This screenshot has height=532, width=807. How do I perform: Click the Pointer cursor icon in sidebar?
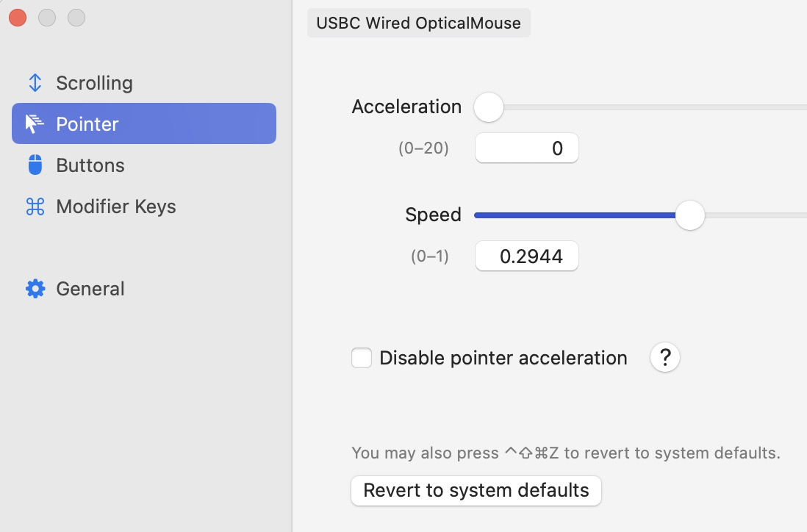(x=35, y=123)
